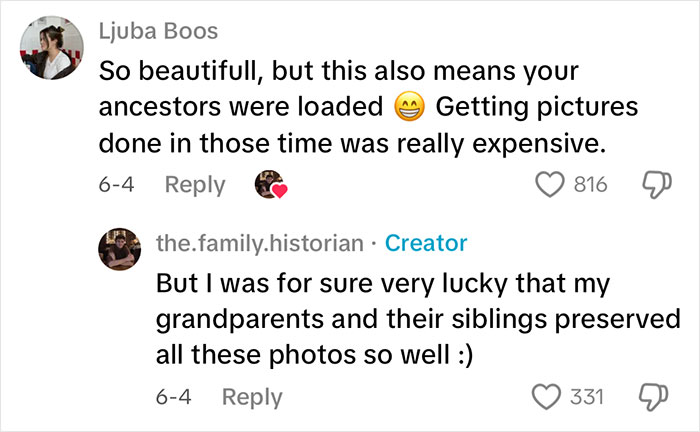
Task: Dislike Ljuba Boos's comment
Action: (655, 186)
